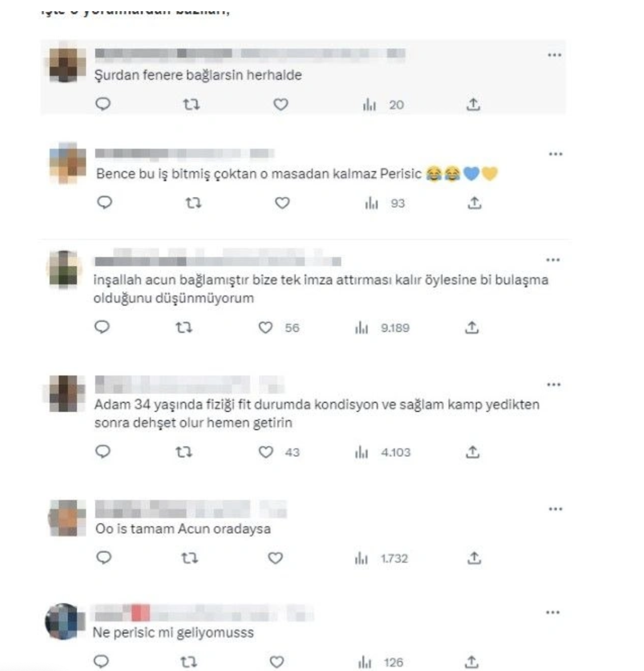The image size is (644, 671).
Task: Share the 'Oo is tamam Acun oradaysa' tweet
Action: (x=474, y=558)
